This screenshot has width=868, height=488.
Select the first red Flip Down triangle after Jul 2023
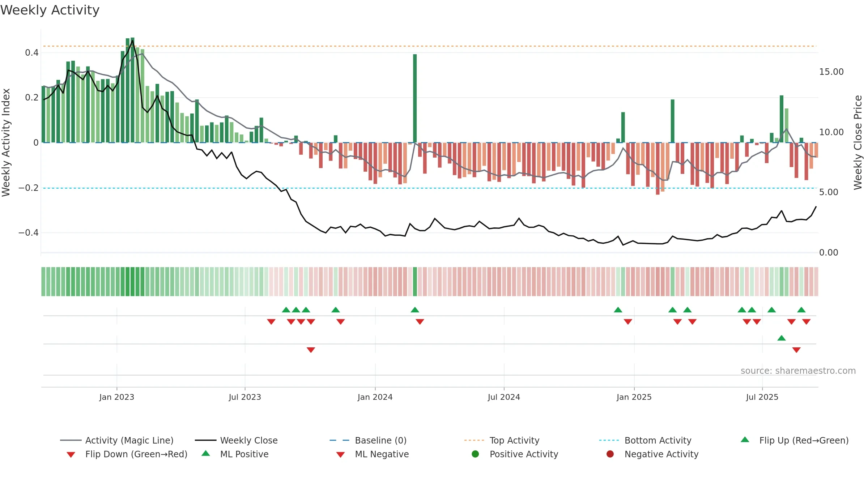(271, 322)
